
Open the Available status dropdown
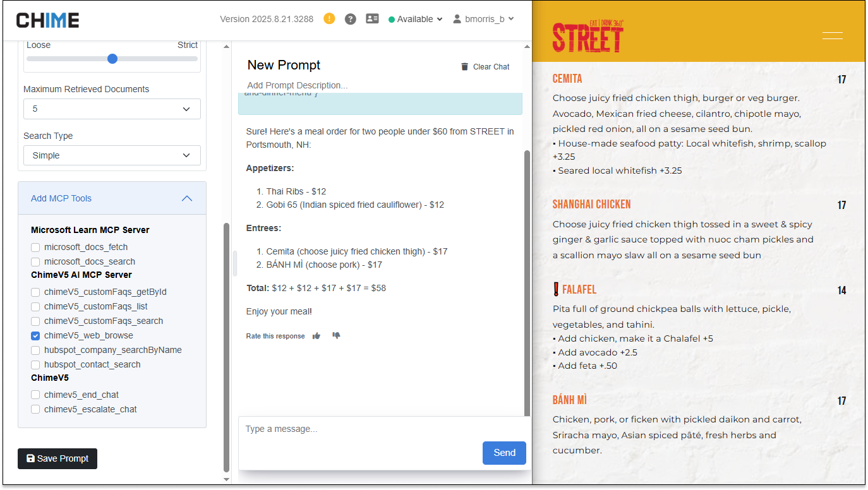pos(415,19)
